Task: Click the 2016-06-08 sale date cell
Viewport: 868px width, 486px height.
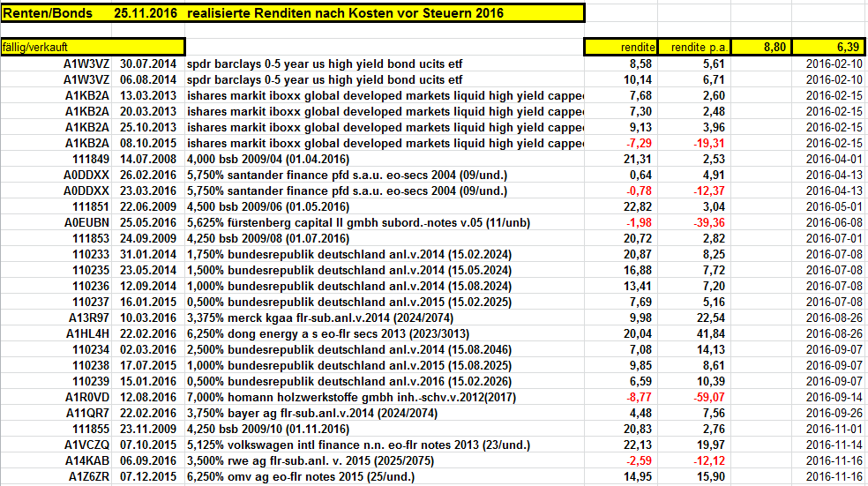Action: point(828,222)
